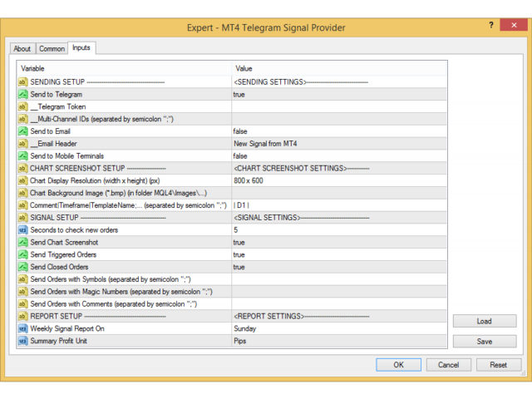
Task: Select the Weekly Signal Report On label
Action: 67,328
